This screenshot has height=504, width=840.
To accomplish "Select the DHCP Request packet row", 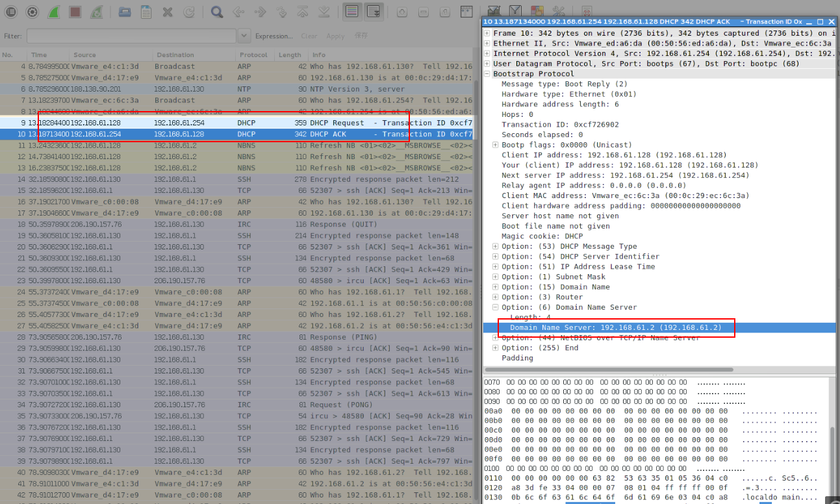I will point(195,122).
